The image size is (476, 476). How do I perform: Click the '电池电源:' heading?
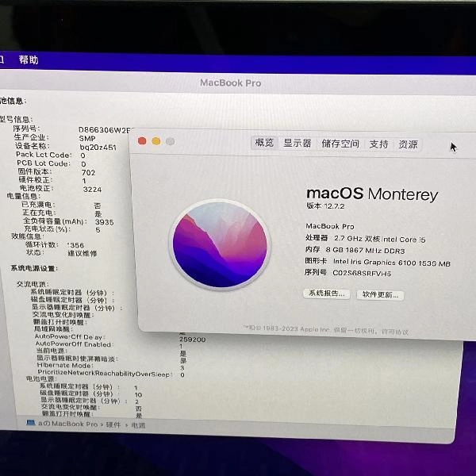tap(41, 378)
